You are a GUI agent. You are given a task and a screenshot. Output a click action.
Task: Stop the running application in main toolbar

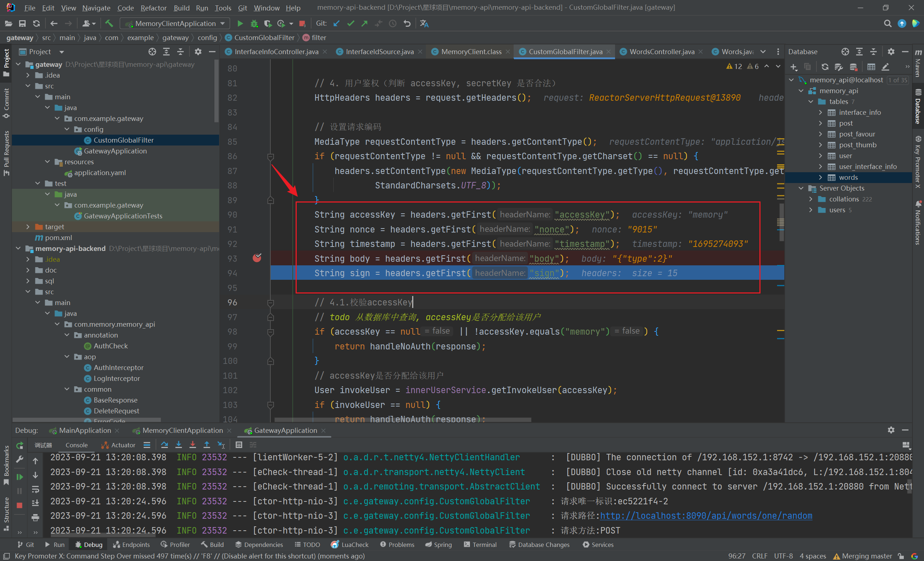302,23
